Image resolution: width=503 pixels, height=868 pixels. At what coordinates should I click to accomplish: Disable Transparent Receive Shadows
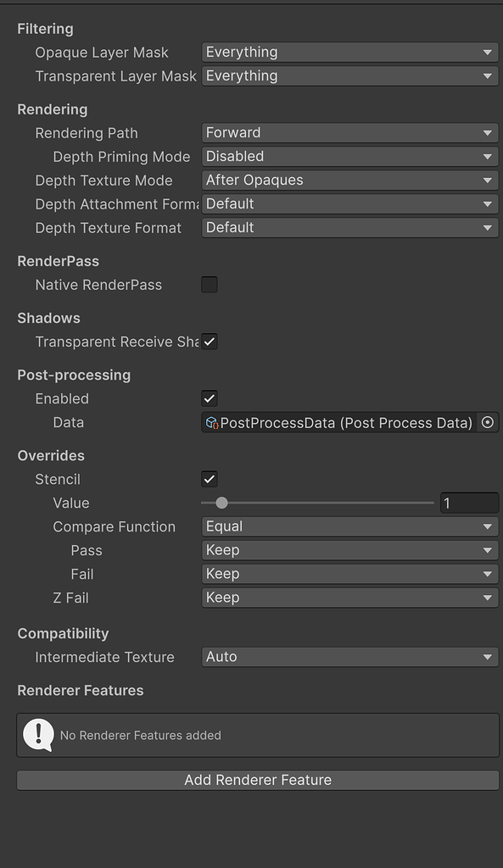[x=209, y=342]
